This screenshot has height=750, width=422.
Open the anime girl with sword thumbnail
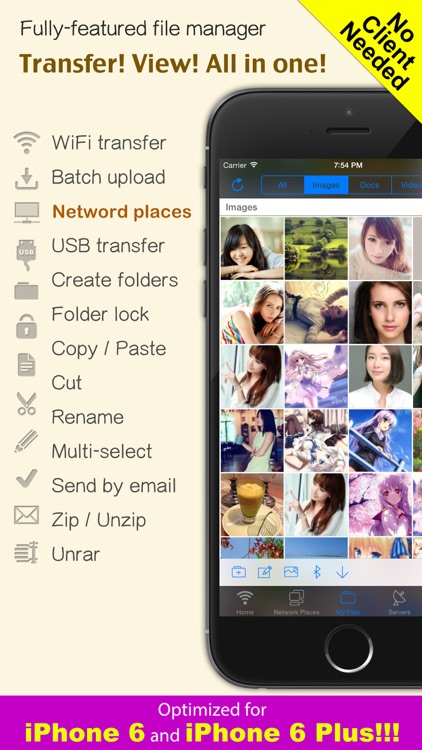click(x=380, y=441)
